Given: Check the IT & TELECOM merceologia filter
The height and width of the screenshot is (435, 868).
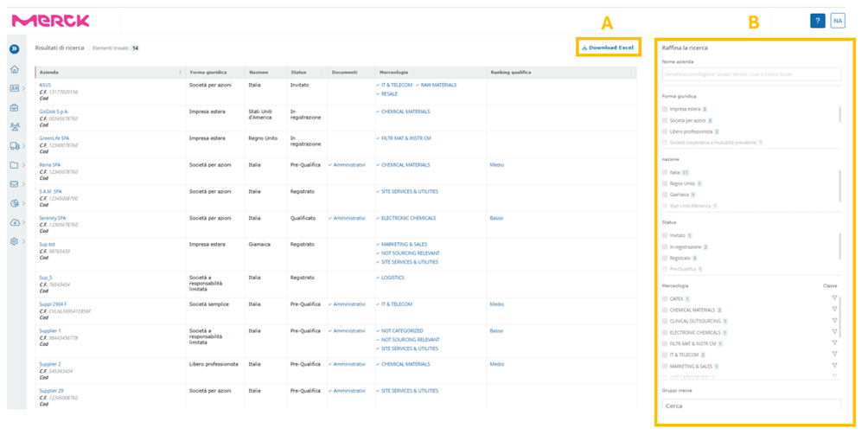Looking at the screenshot, I should (x=665, y=355).
